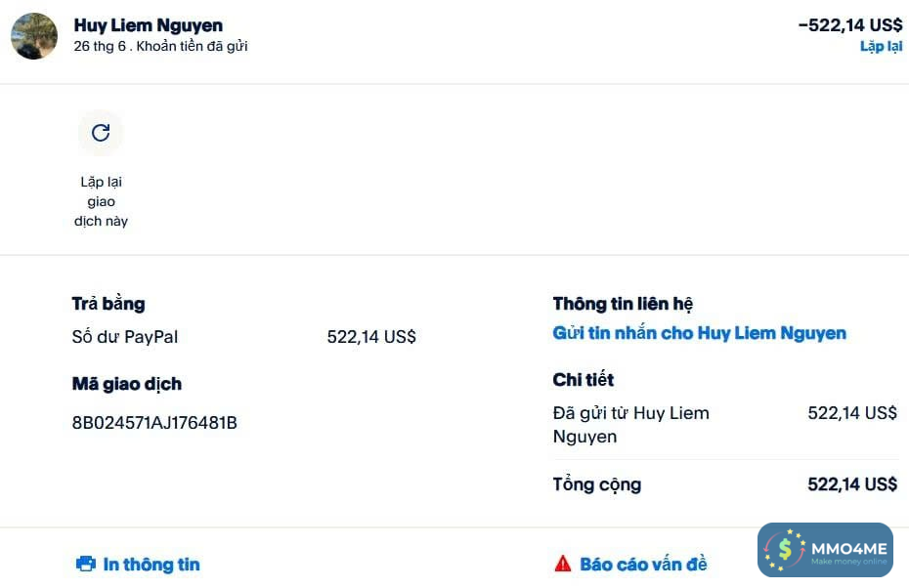Click the MMO4ME dollar coin logo
The image size is (909, 588).
[785, 551]
